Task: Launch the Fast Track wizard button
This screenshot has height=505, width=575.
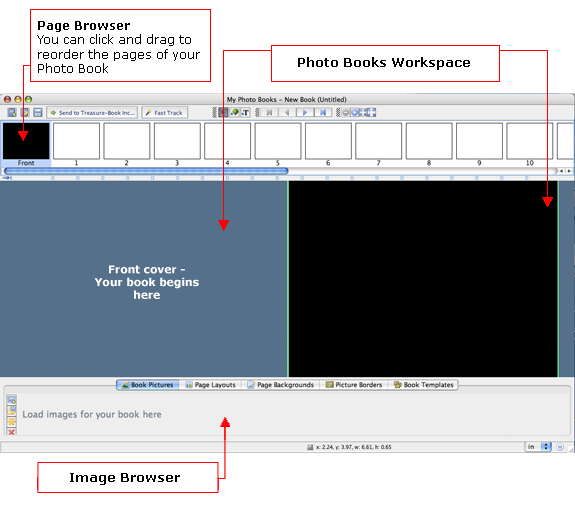Action: (165, 113)
